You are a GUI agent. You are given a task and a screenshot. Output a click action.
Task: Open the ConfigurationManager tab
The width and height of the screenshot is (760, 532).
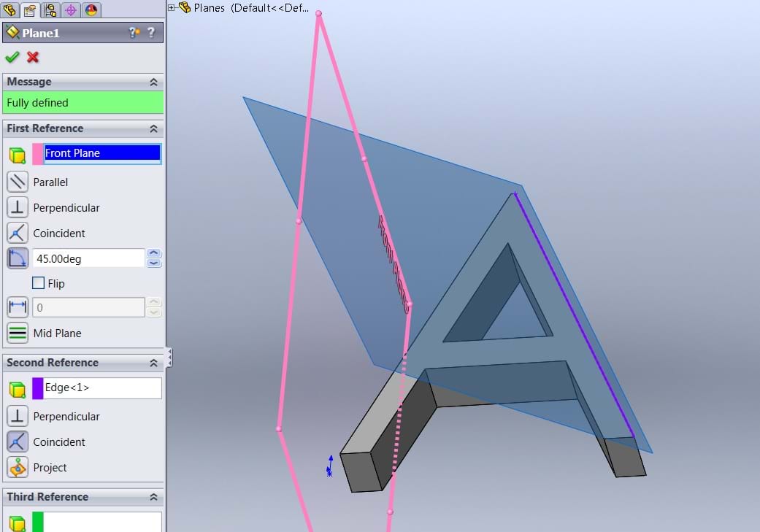click(50, 9)
